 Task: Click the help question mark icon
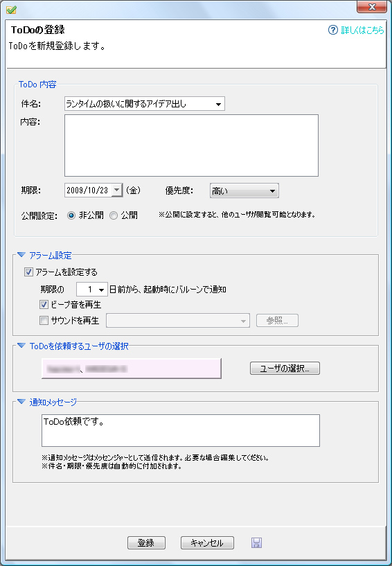pos(333,30)
